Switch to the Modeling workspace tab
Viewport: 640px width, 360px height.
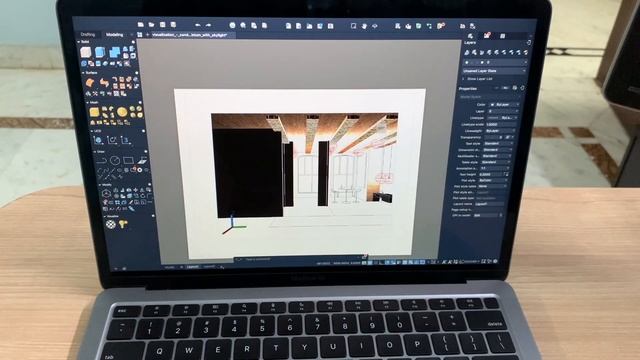(114, 35)
